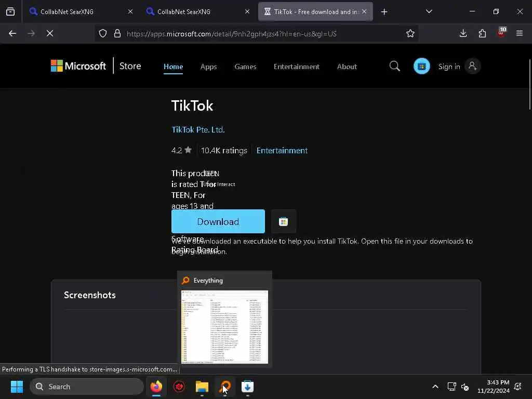Open the notification bell icon
The image size is (532, 399).
518,387
